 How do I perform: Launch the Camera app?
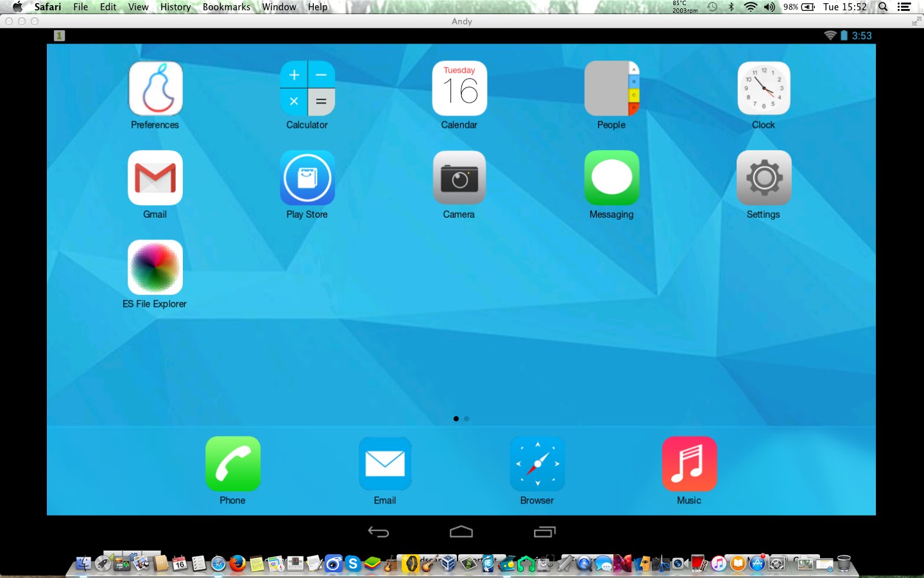[x=459, y=178]
